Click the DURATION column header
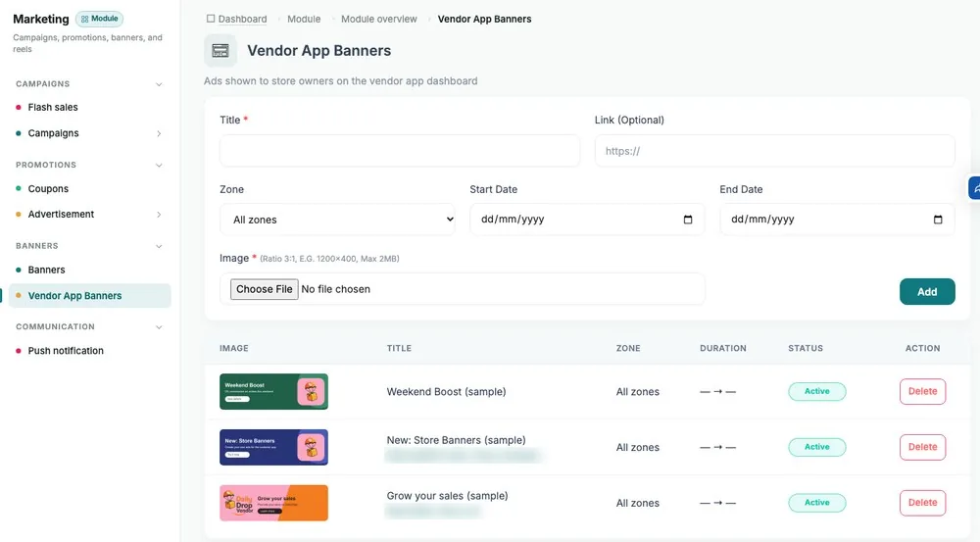 pos(723,348)
